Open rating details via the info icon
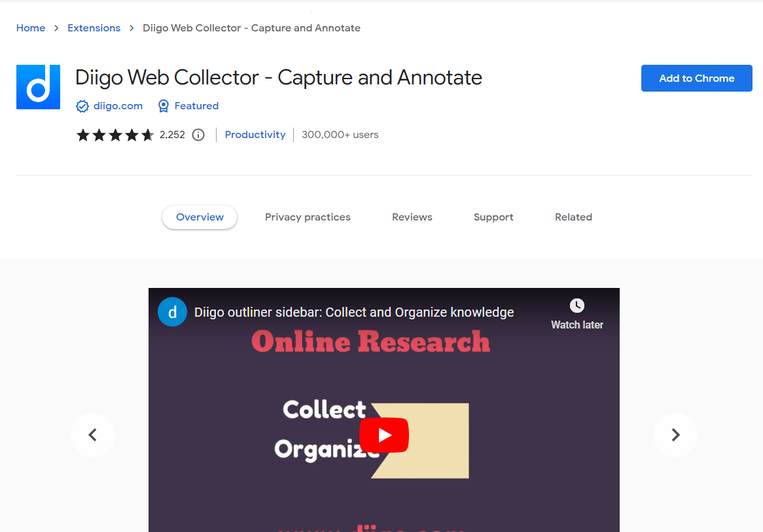Viewport: 763px width, 532px height. (x=198, y=135)
